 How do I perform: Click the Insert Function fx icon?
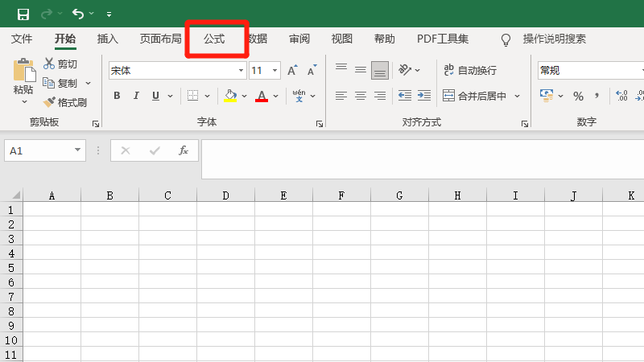[184, 150]
